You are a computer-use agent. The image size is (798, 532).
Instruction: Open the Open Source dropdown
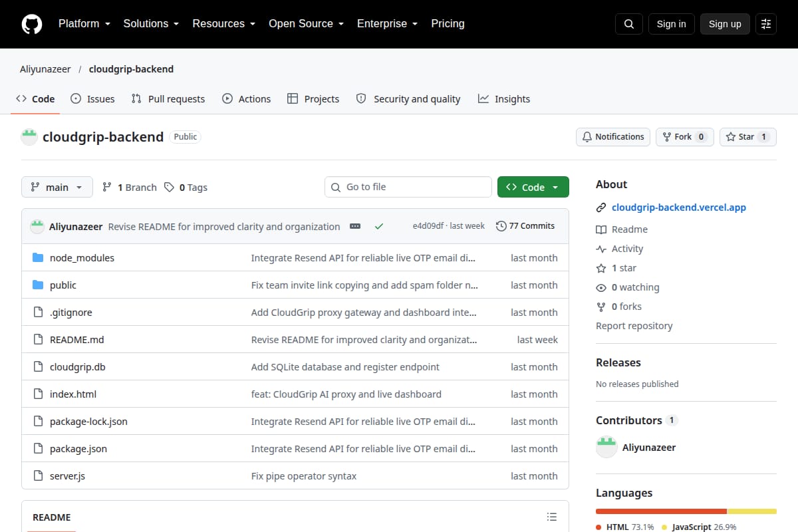click(306, 24)
